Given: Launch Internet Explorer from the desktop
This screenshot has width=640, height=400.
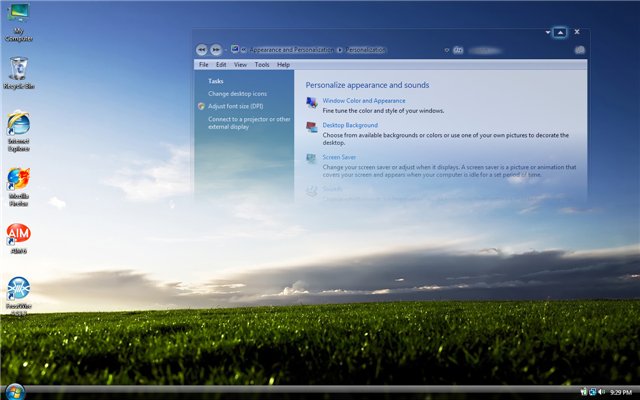Looking at the screenshot, I should (x=18, y=123).
